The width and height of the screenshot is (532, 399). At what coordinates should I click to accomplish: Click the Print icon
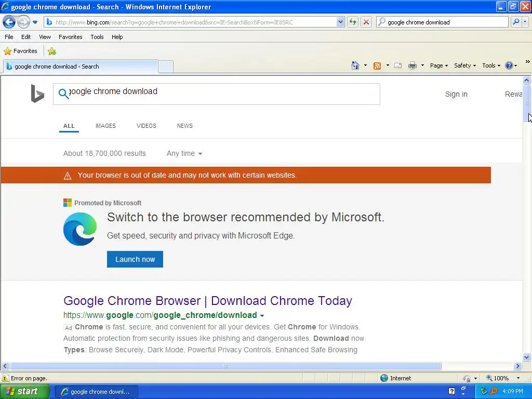point(412,65)
